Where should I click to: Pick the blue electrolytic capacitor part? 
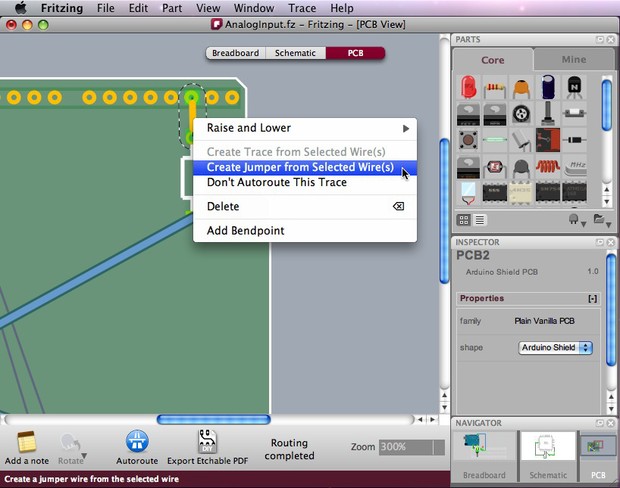point(548,87)
